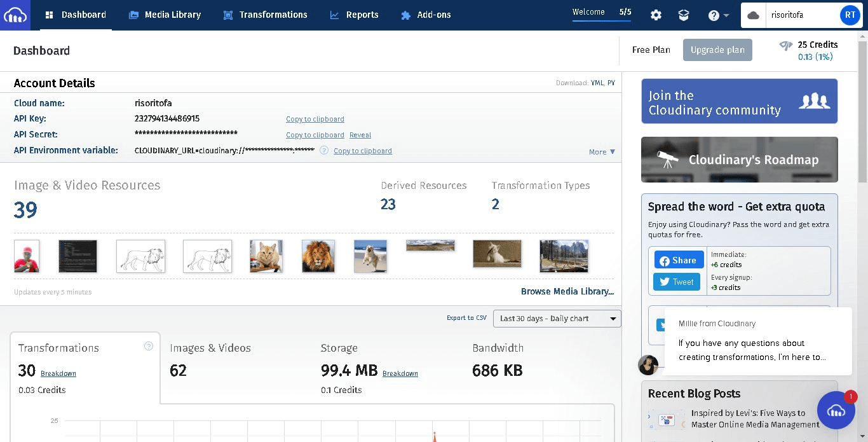Go to the Reports tab

coord(354,15)
